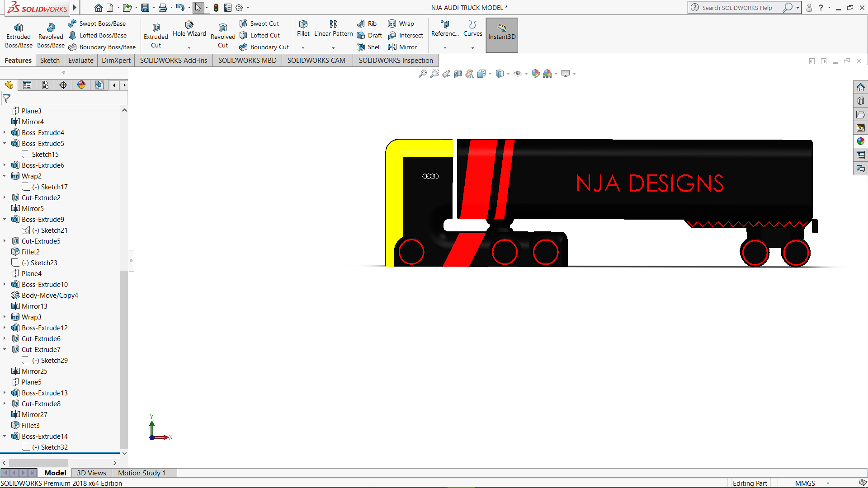Open the DisplayManager panel tab

81,85
